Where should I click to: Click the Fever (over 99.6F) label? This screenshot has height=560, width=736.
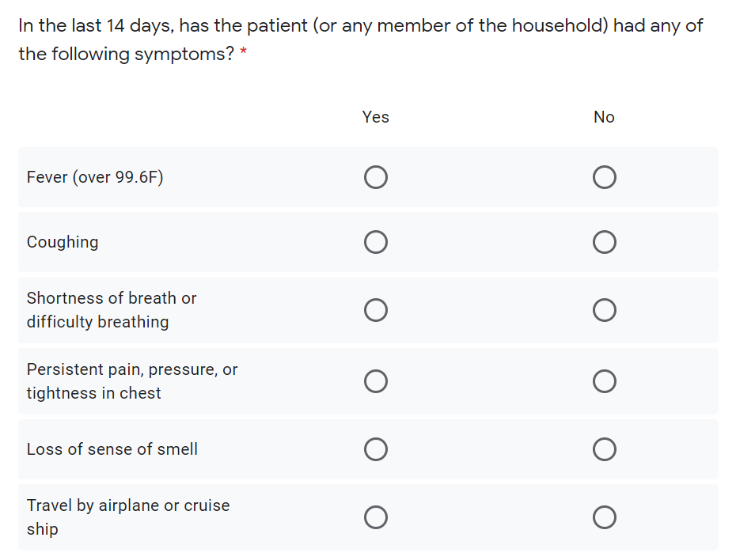95,177
